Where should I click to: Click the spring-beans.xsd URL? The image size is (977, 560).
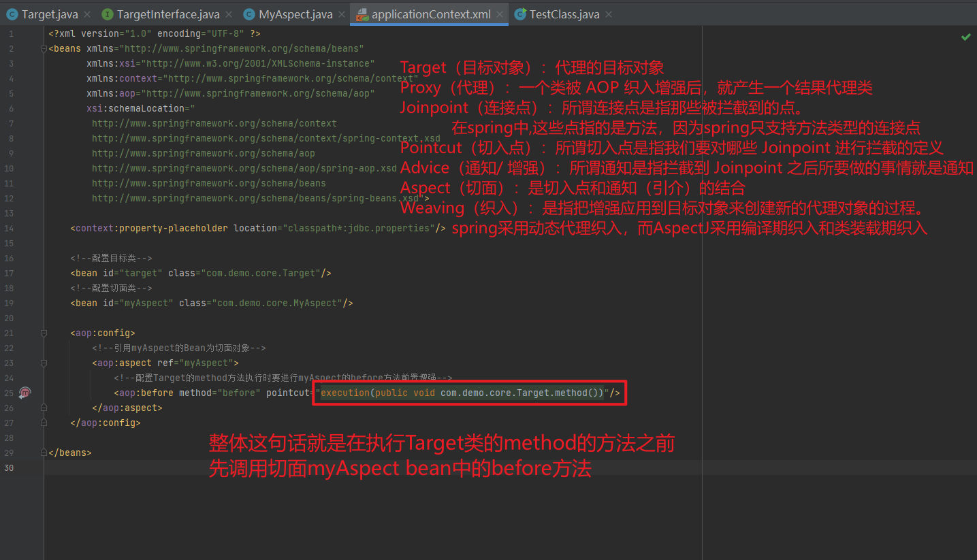pyautogui.click(x=255, y=198)
